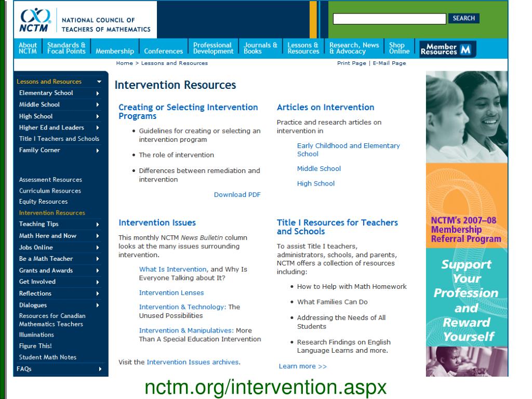Open Professional Development menu
This screenshot has width=532, height=399.
(x=213, y=48)
